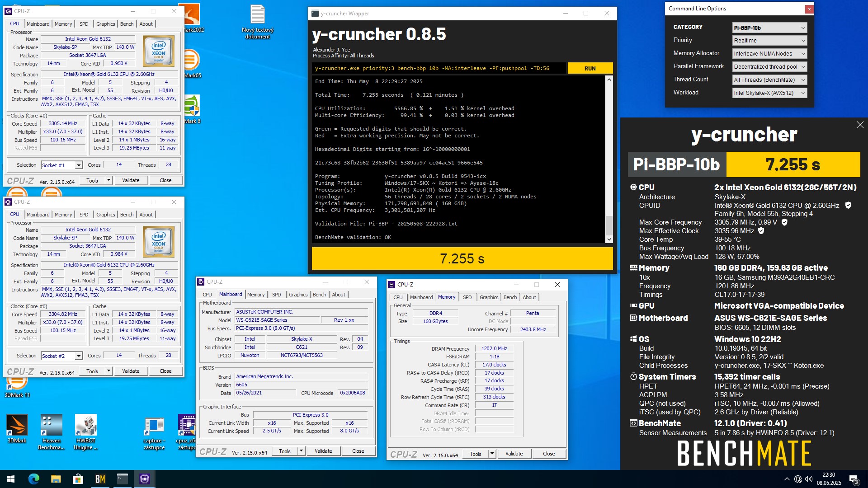868x488 pixels.
Task: Click the Uncore Frequency 2403.8 MHz value
Action: click(533, 329)
